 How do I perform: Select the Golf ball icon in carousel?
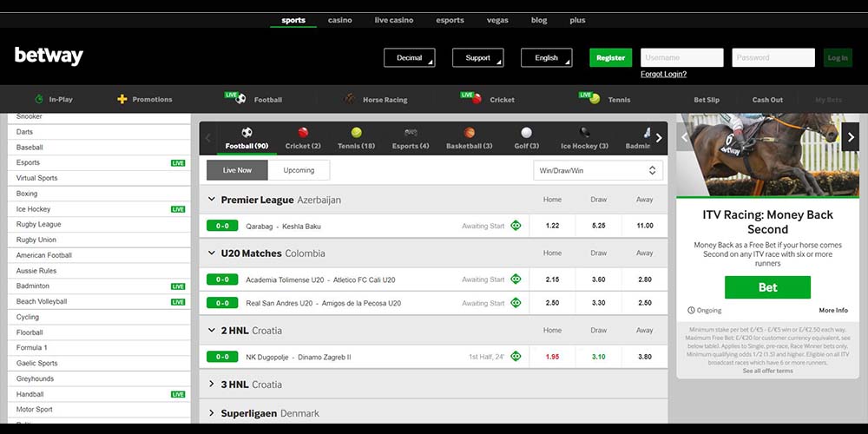point(526,133)
